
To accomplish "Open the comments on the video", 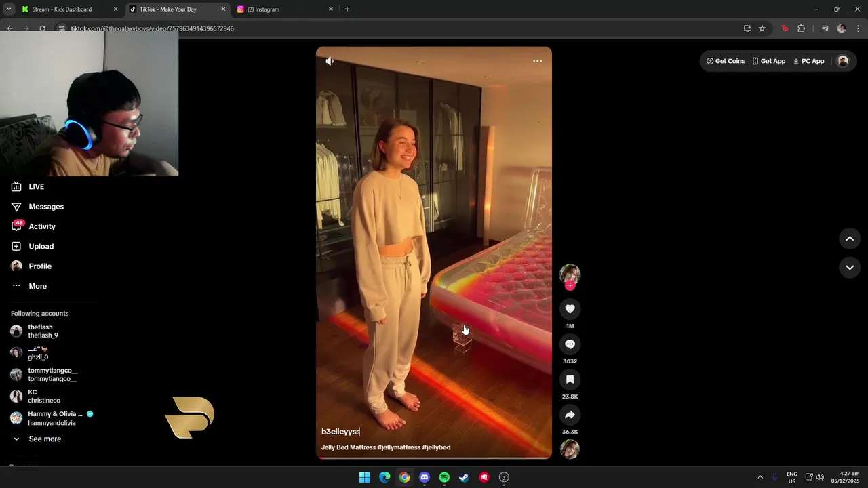I will (570, 344).
